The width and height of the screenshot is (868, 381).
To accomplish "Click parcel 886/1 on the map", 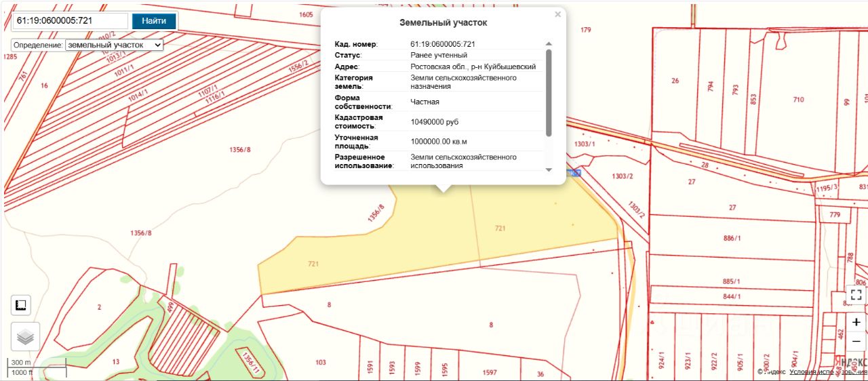I will [x=732, y=238].
